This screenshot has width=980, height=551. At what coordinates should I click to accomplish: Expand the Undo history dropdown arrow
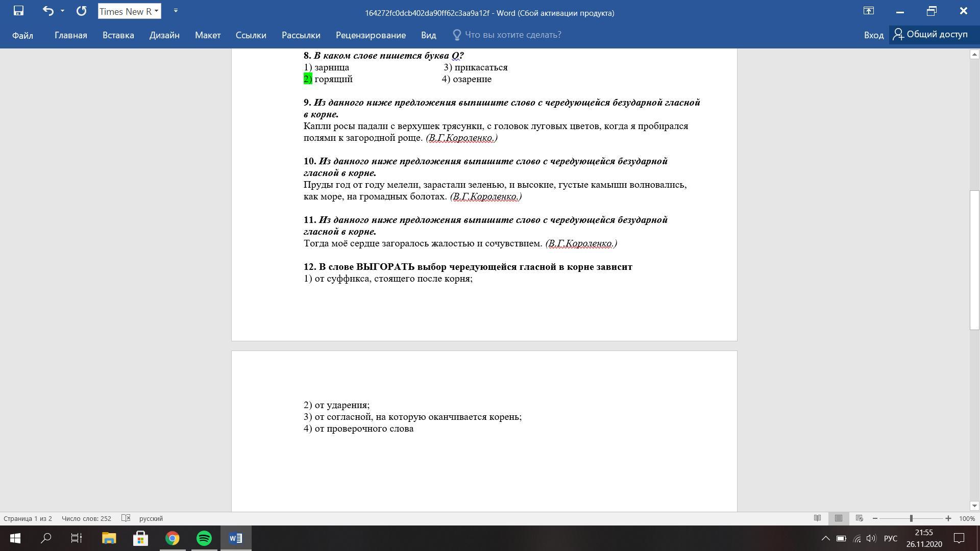click(x=62, y=11)
